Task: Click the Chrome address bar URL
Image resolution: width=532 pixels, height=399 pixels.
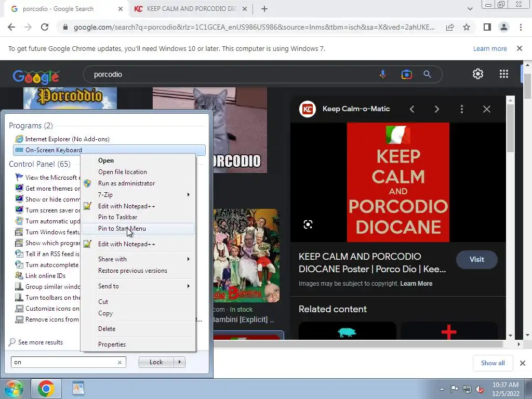Action: 254,27
